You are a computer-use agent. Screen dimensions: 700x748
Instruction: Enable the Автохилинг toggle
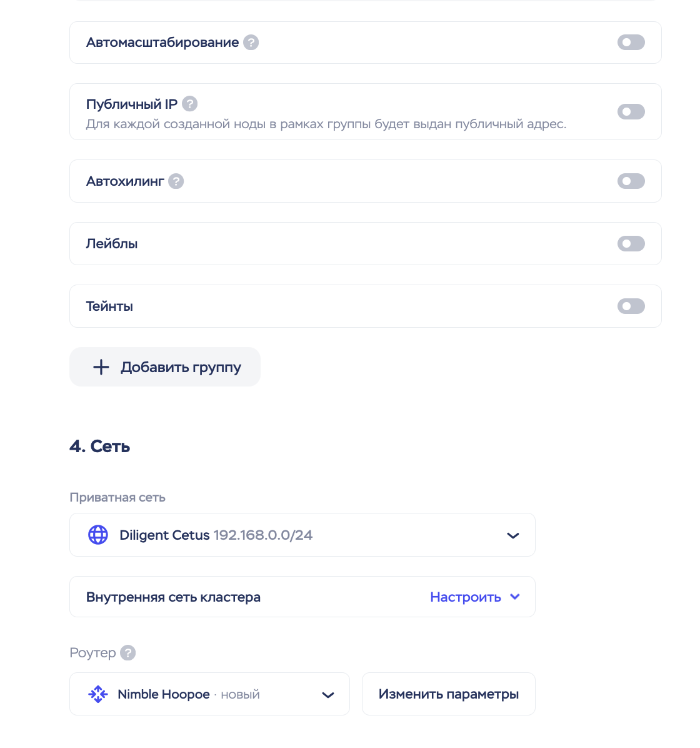631,181
